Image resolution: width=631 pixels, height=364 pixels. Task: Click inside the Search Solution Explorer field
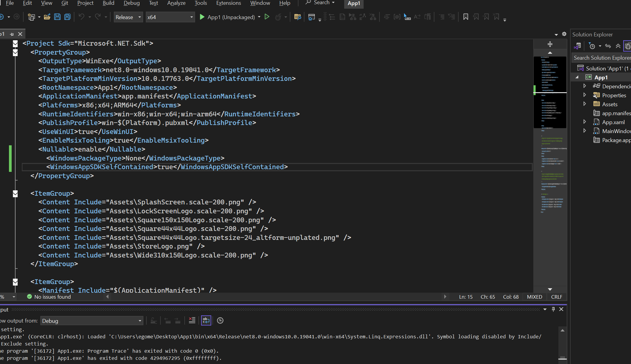tap(601, 58)
